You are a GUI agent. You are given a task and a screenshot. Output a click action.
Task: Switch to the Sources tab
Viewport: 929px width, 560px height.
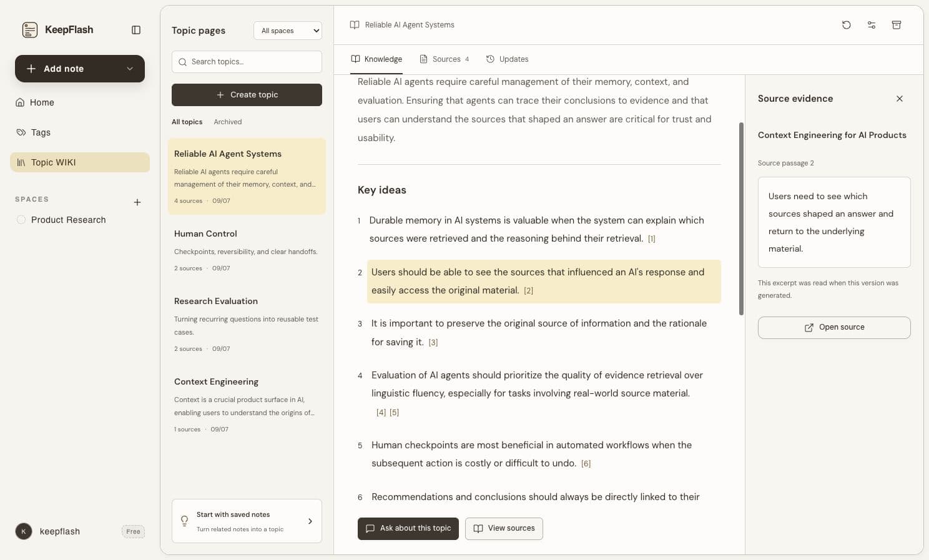coord(445,59)
